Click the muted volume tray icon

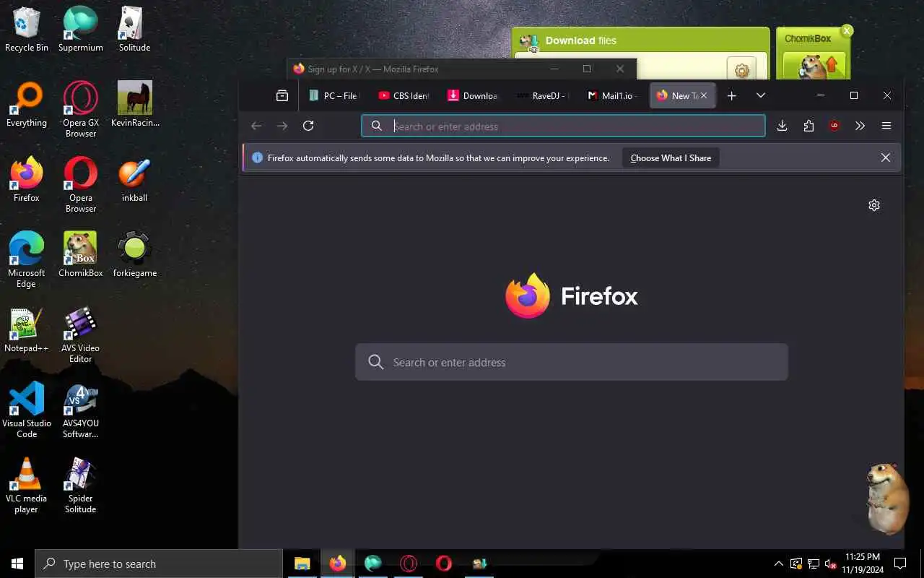pos(831,564)
